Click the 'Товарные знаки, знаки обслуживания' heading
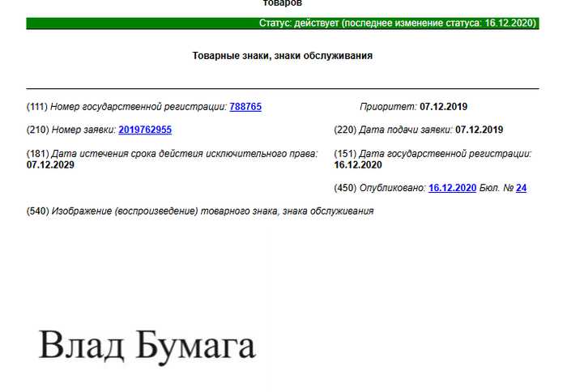 coord(283,56)
